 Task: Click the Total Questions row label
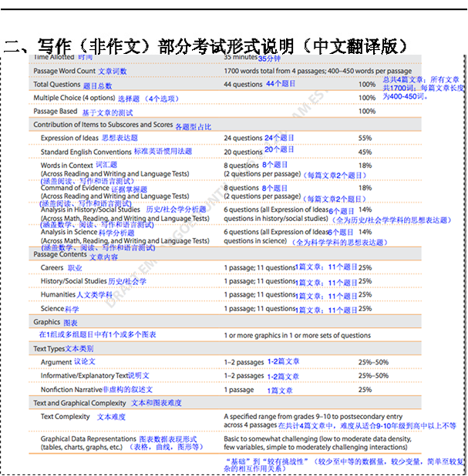[57, 85]
